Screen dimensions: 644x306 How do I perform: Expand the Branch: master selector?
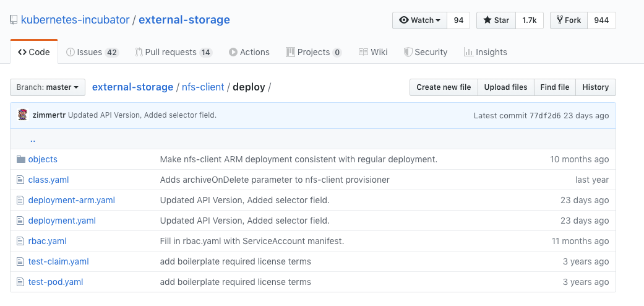48,87
